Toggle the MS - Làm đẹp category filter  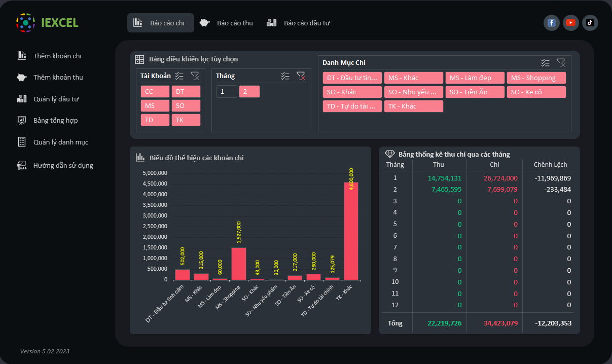(475, 78)
